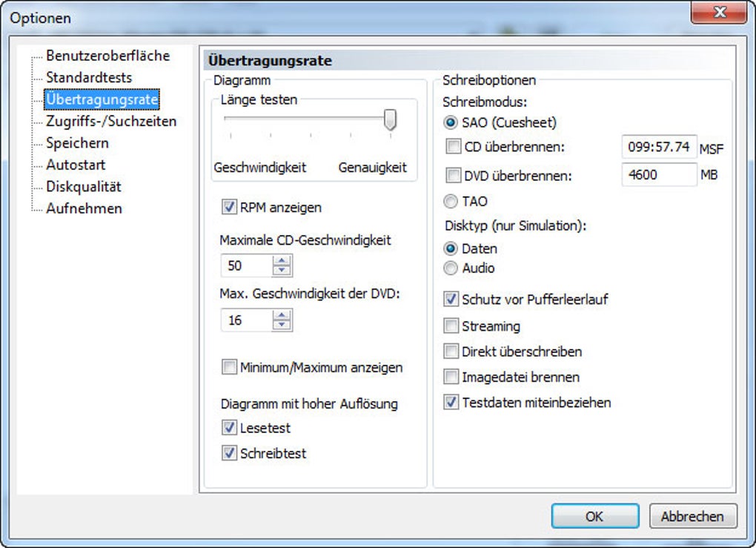756x548 pixels.
Task: Click the CD overburn MSF time field
Action: (x=659, y=147)
